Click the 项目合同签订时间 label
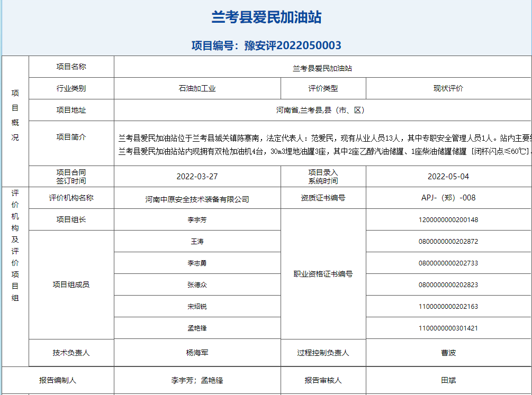The image size is (532, 395). [71, 176]
